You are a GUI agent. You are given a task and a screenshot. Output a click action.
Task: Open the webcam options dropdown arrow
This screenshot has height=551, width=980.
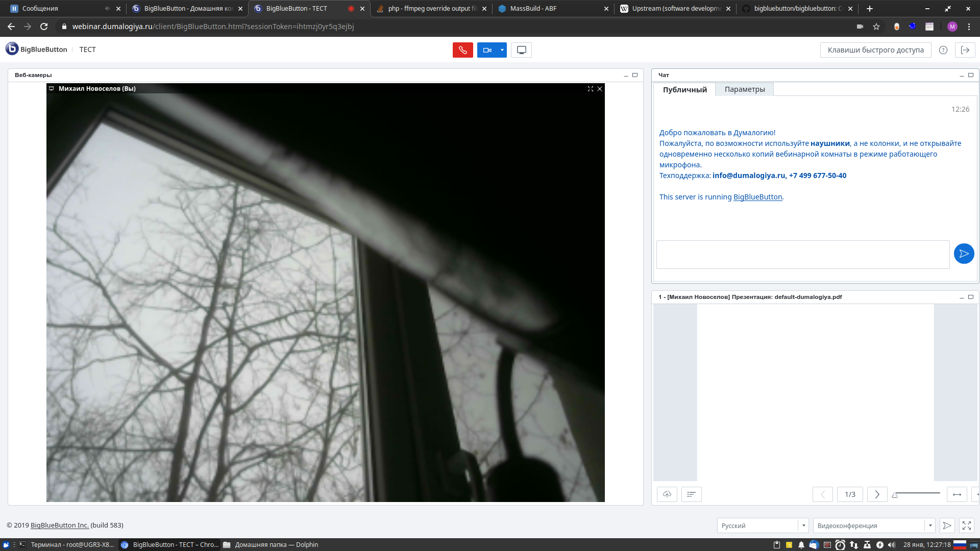pyautogui.click(x=501, y=49)
